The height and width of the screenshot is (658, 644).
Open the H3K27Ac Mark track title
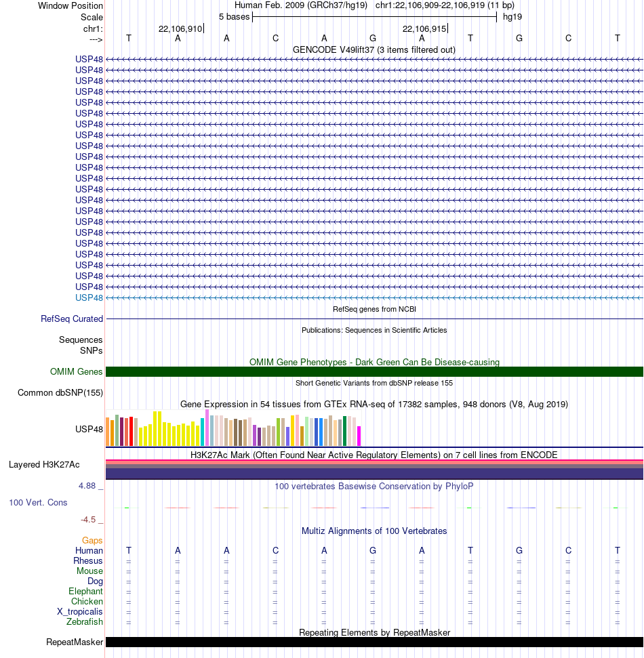click(x=374, y=455)
